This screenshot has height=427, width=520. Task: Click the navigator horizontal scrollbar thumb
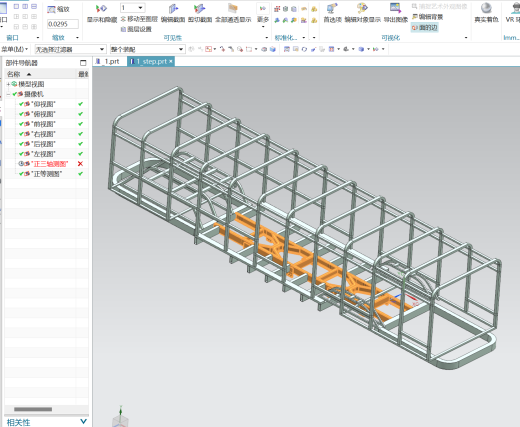click(33, 409)
